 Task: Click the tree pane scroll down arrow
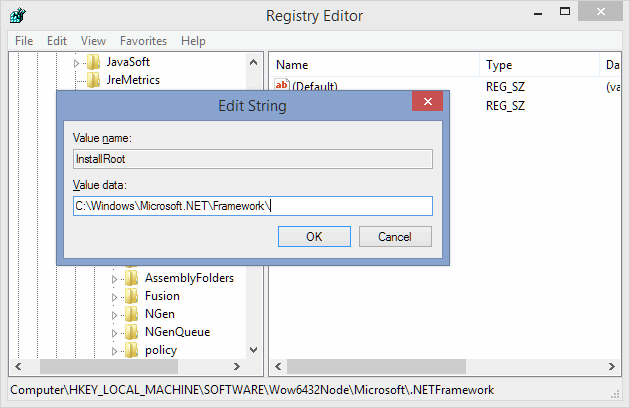tap(254, 350)
